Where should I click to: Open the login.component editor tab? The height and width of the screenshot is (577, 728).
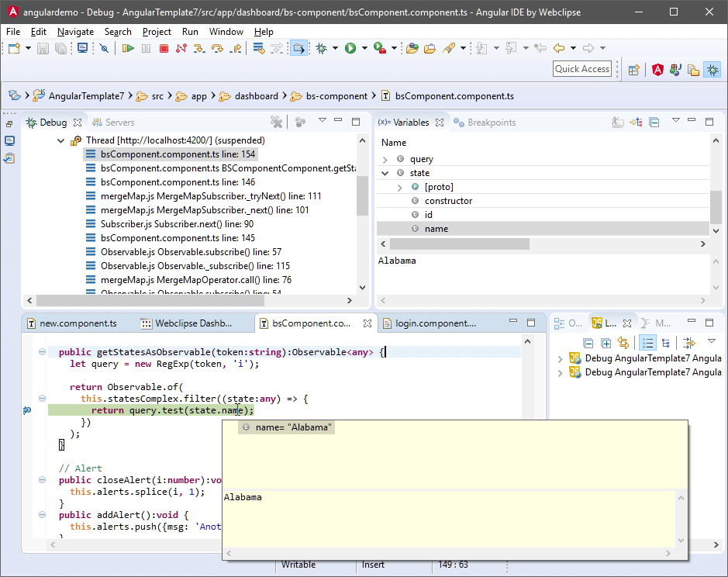(430, 323)
